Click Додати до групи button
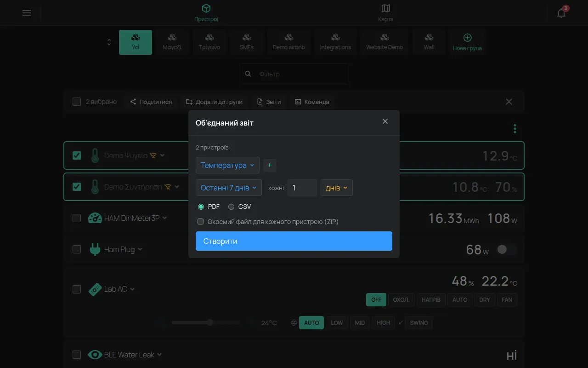This screenshot has width=588, height=368. point(214,102)
